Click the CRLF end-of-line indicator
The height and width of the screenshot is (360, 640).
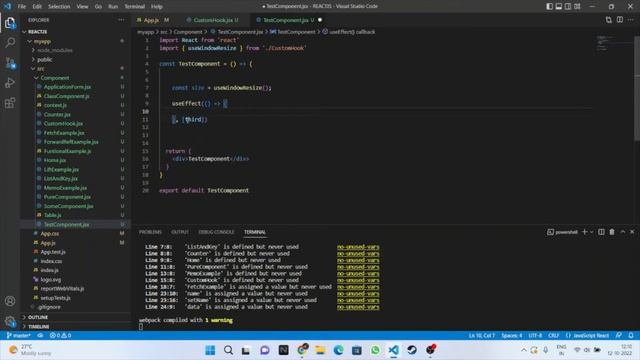(553, 336)
